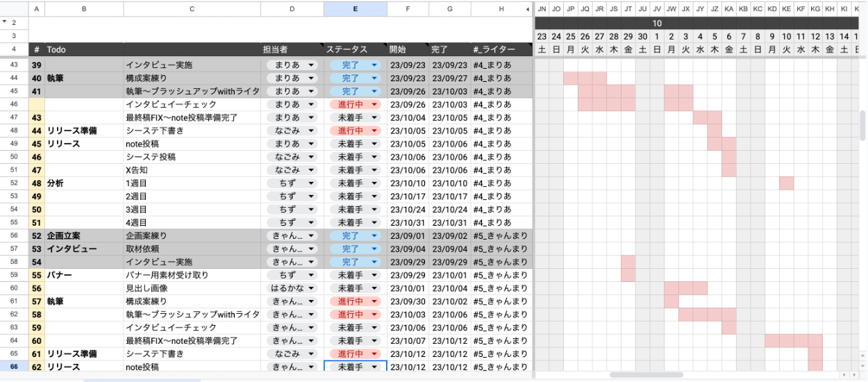868x382 pixels.
Task: Open はるかな assignee dropdown in row 60
Action: [x=311, y=288]
